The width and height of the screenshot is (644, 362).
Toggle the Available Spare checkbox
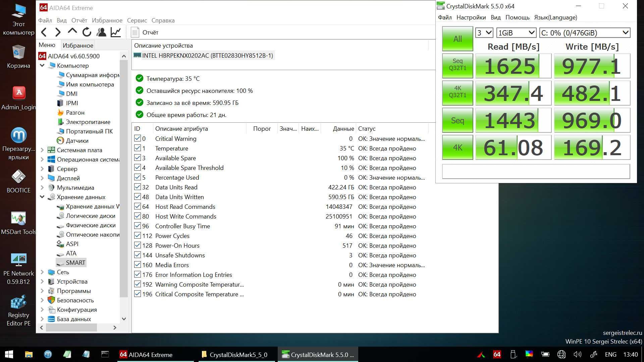tap(138, 158)
